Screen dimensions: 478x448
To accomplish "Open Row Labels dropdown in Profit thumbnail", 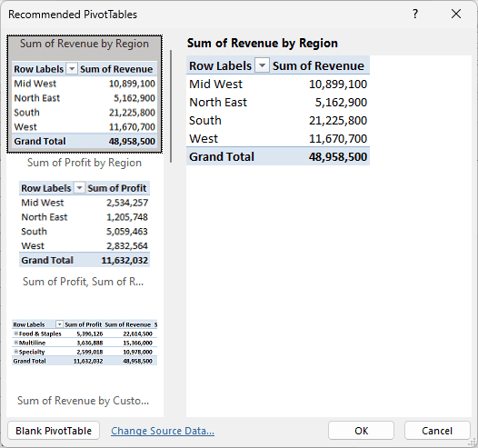I will tap(79, 188).
